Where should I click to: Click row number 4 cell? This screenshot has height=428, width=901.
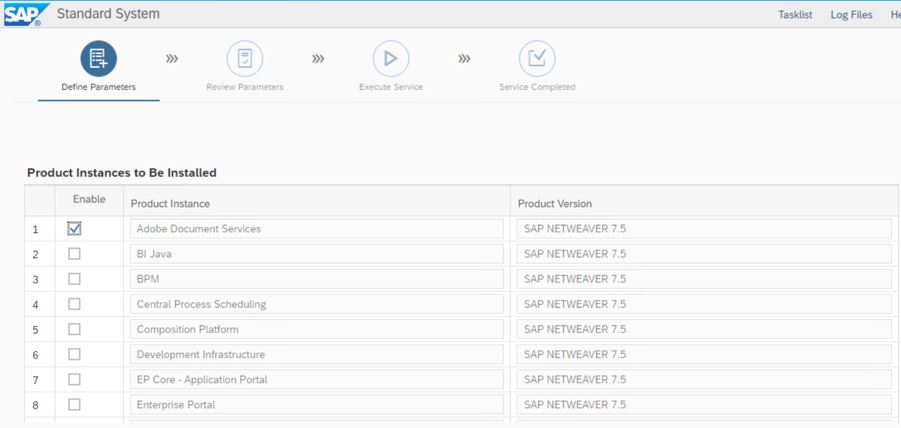coord(40,304)
